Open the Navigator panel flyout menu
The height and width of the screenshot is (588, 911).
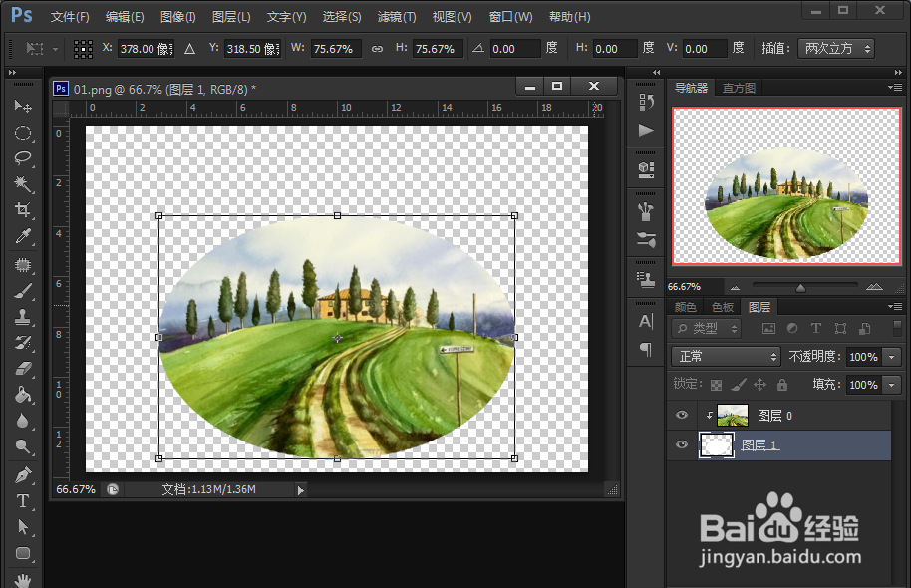pos(895,87)
